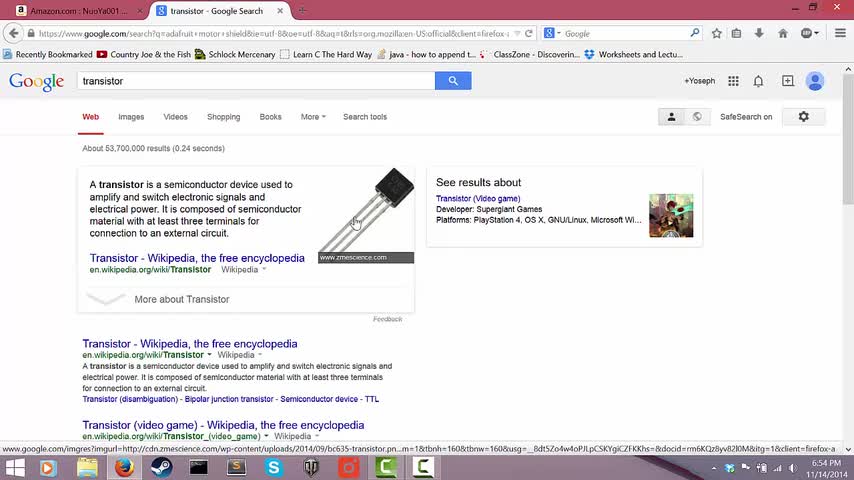
Task: Open Search tools menu
Action: tap(365, 117)
